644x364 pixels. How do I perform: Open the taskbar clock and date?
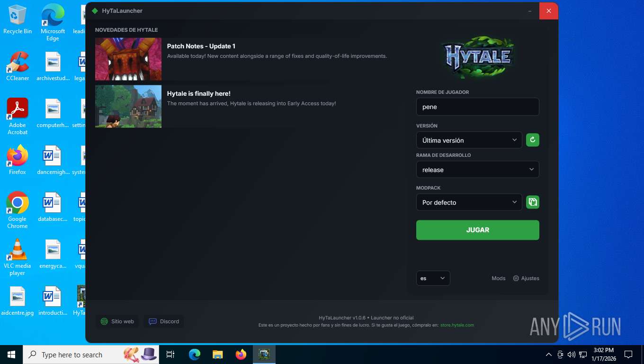tap(603, 355)
